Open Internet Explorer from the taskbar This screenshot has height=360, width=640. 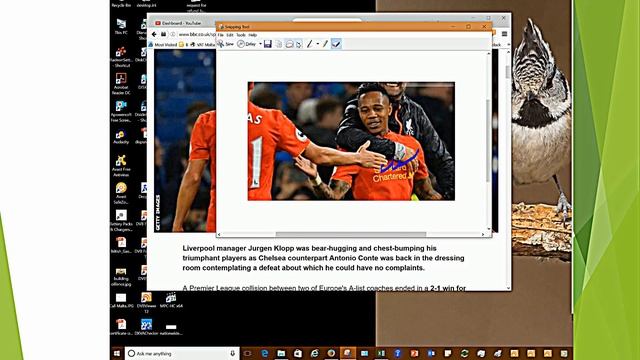click(x=314, y=353)
